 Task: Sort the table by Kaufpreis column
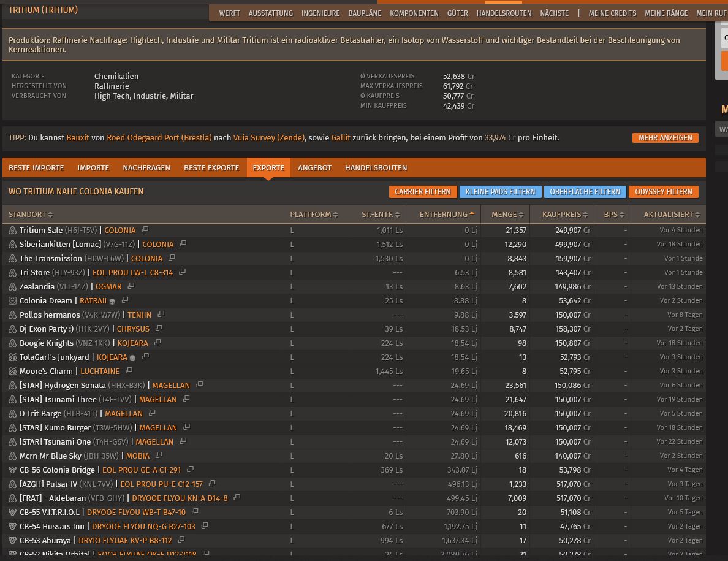coord(562,215)
